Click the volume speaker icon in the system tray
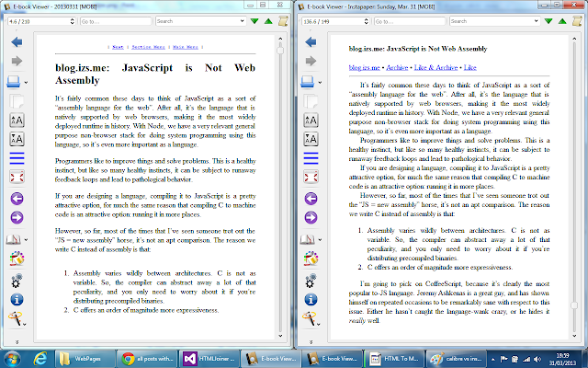 [537, 359]
